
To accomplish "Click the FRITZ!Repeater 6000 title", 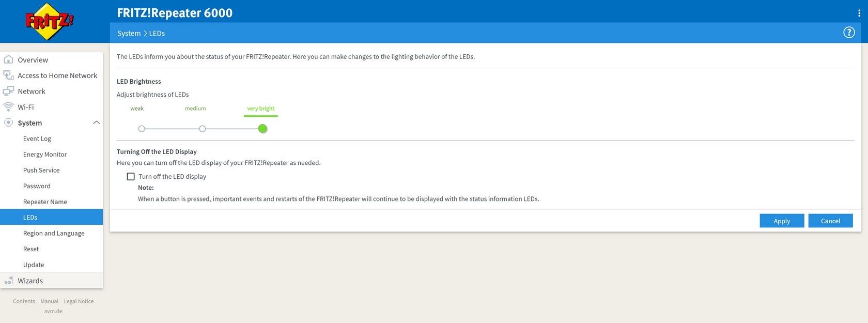I will (175, 13).
